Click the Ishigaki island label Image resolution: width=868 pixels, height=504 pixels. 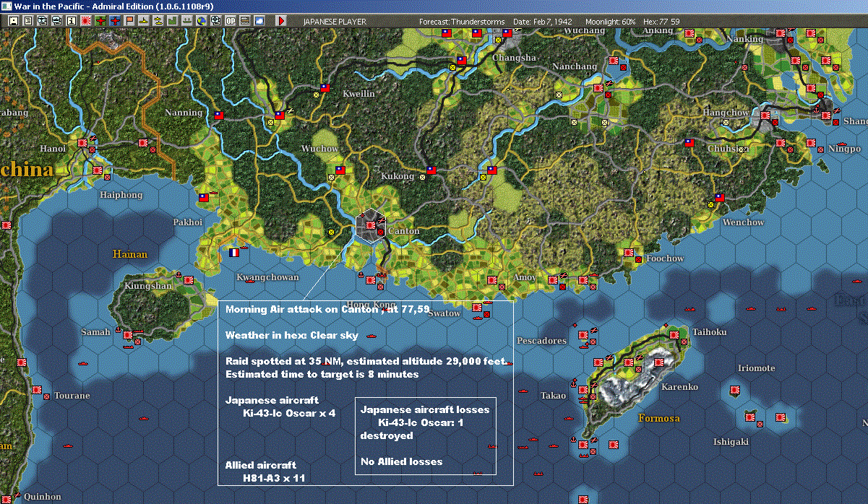pos(731,442)
